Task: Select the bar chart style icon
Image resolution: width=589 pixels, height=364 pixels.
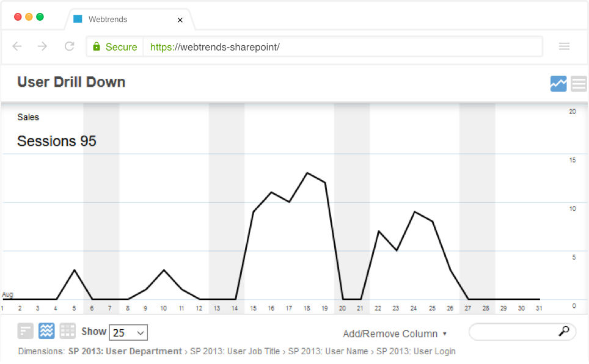Action: (x=26, y=331)
